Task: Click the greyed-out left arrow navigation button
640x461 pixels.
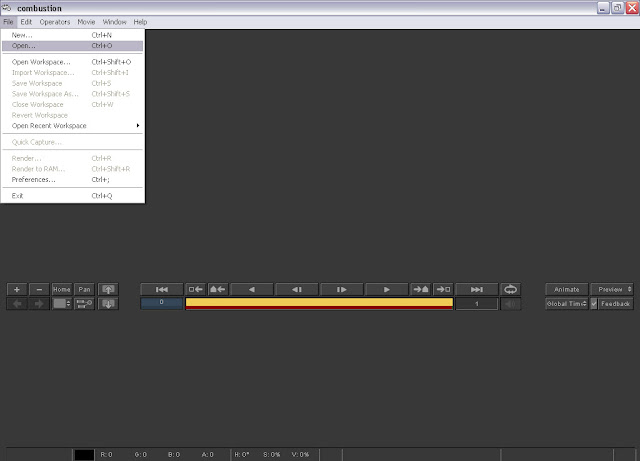Action: [17, 304]
